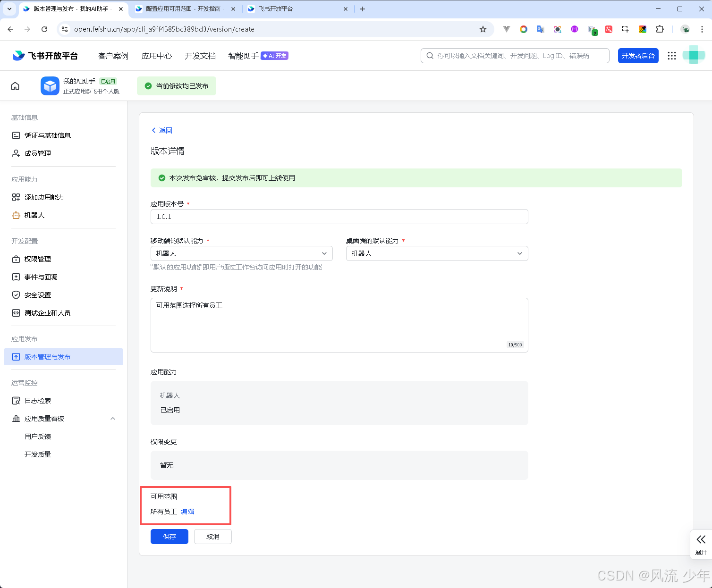Image resolution: width=712 pixels, height=588 pixels.
Task: Reload the page in browser
Action: pos(44,29)
